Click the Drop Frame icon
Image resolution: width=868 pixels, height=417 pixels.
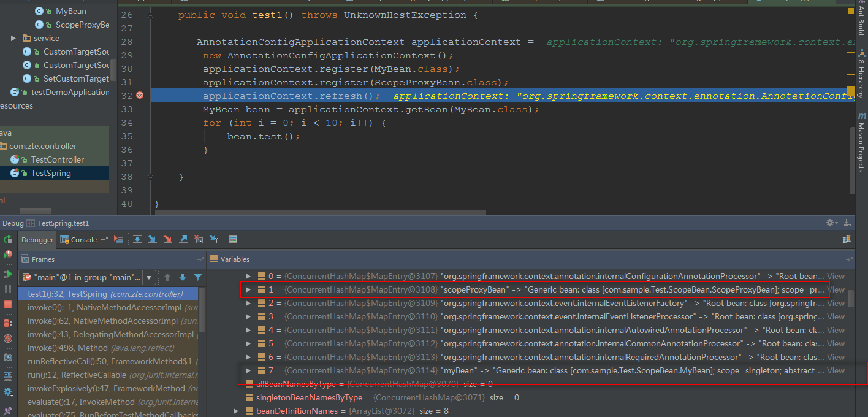(199, 239)
